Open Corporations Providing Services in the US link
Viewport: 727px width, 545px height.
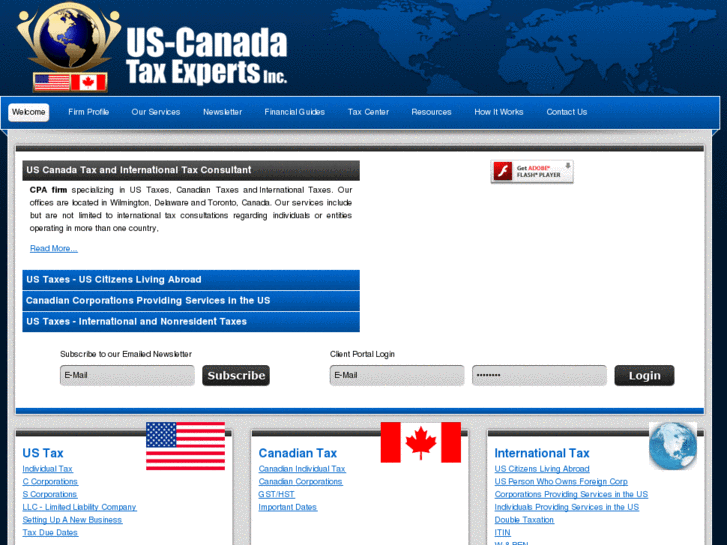(571, 494)
